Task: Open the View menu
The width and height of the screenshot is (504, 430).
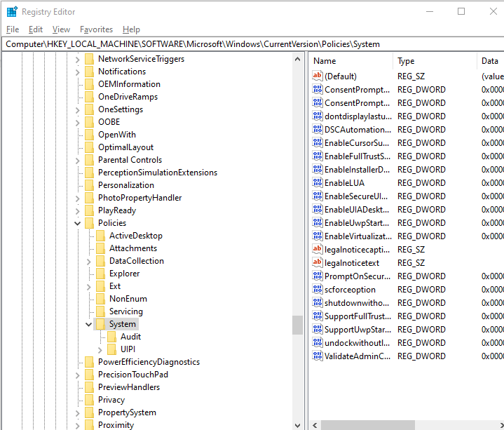Action: 61,29
